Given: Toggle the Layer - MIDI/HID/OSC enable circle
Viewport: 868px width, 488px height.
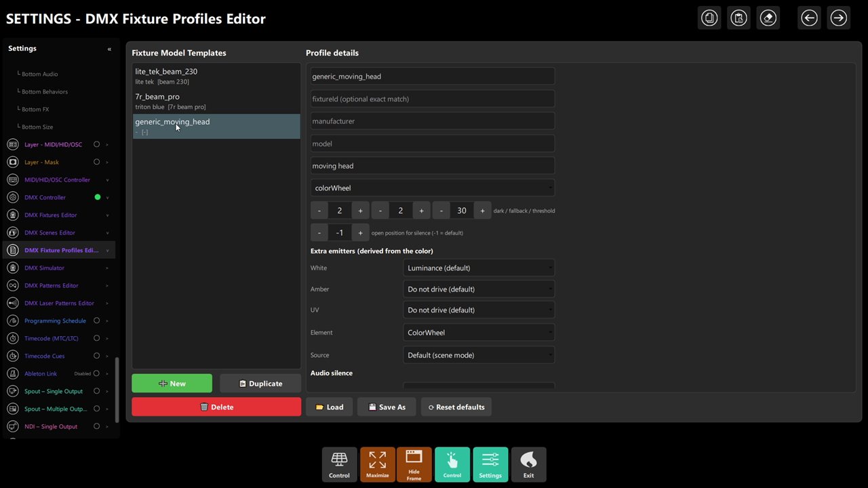Looking at the screenshot, I should [x=96, y=144].
